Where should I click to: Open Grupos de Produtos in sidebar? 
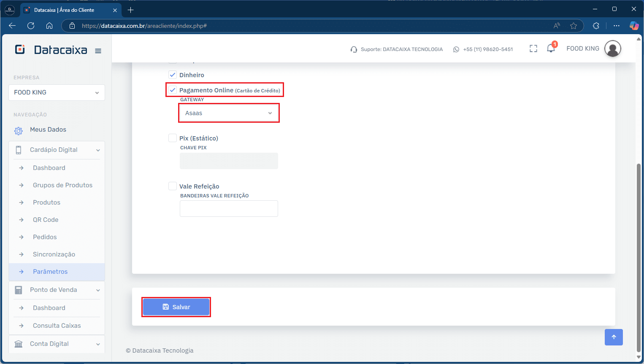coord(62,185)
